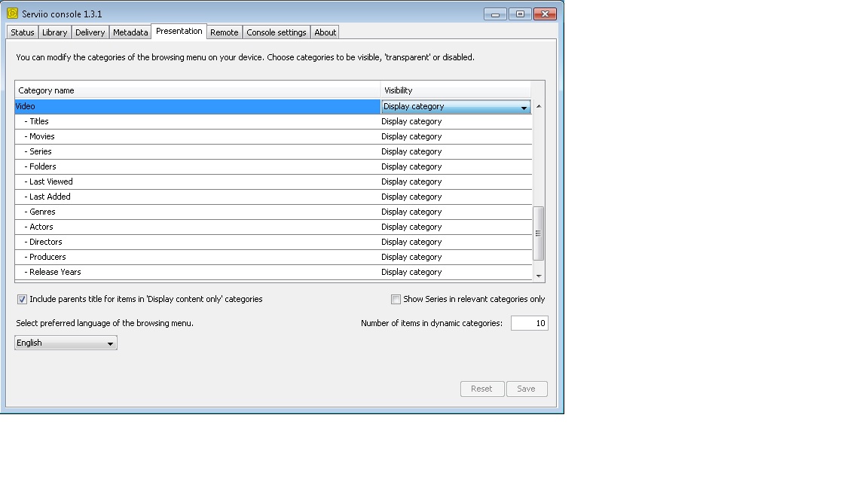Open the Status tab

click(23, 32)
